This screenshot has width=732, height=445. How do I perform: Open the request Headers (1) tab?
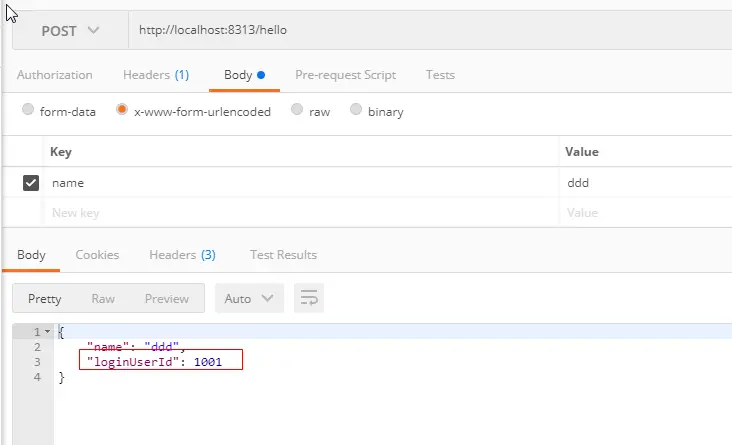coord(156,75)
